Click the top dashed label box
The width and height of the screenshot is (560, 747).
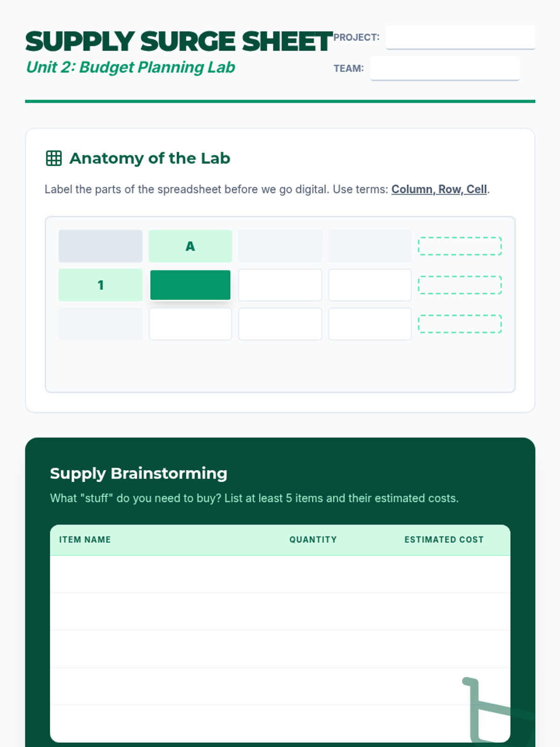[460, 246]
